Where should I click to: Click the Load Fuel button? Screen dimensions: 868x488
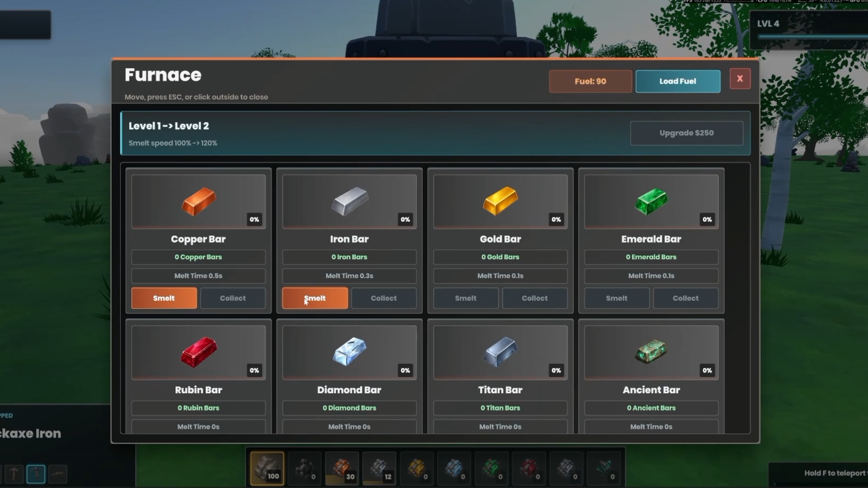tap(678, 81)
